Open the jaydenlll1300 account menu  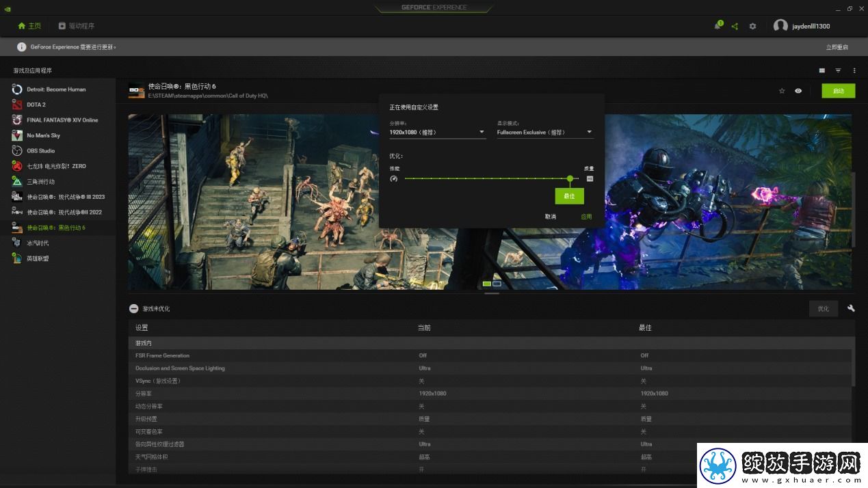point(811,26)
